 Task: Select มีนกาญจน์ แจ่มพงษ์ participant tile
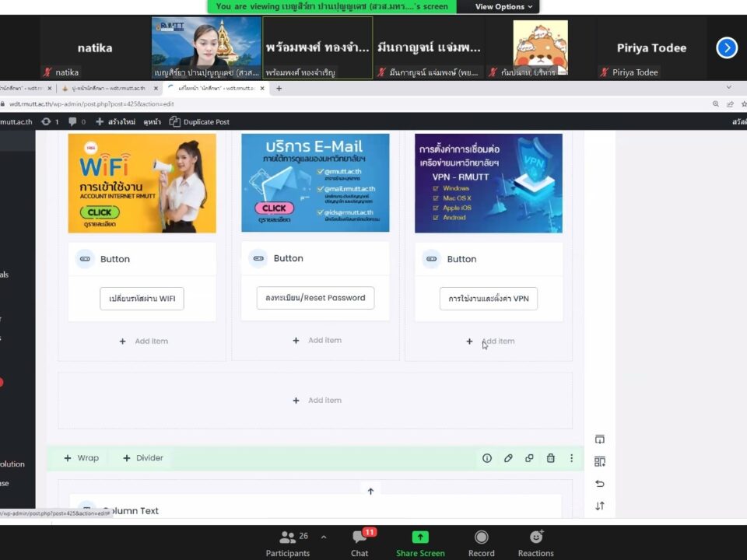click(429, 47)
